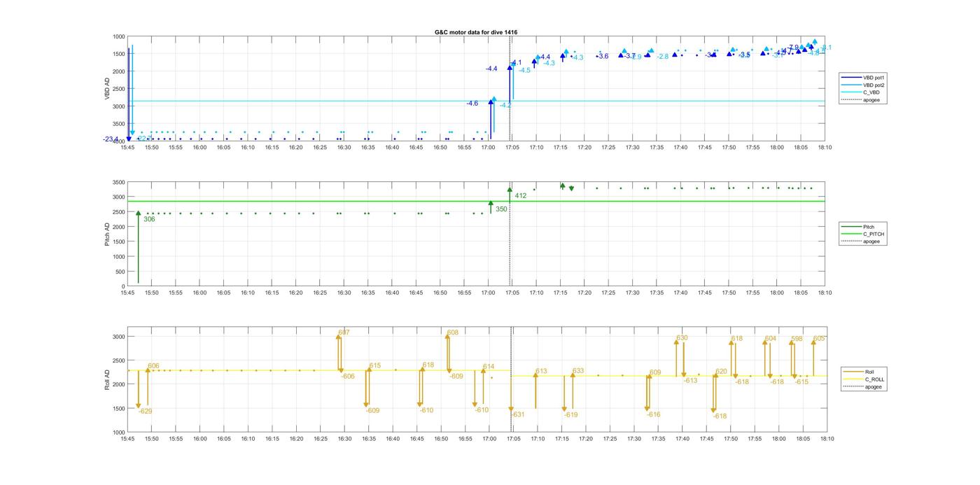Click the "630" roll data label
The width and height of the screenshot is (980, 485).
pos(682,338)
